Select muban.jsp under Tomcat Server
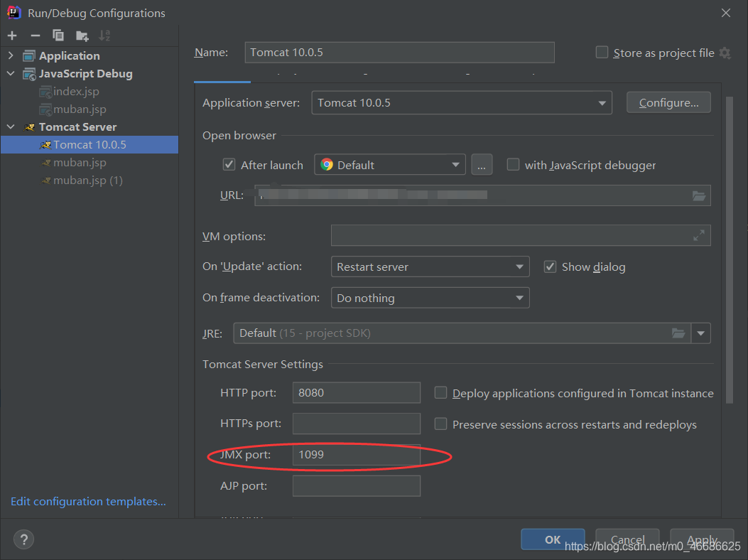 [79, 163]
